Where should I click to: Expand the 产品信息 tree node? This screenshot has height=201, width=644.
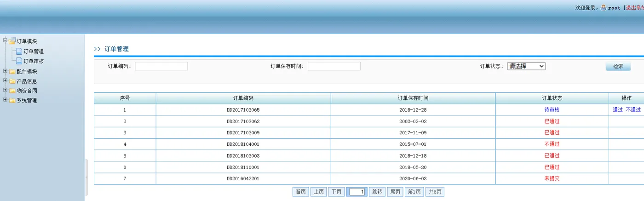[5, 80]
